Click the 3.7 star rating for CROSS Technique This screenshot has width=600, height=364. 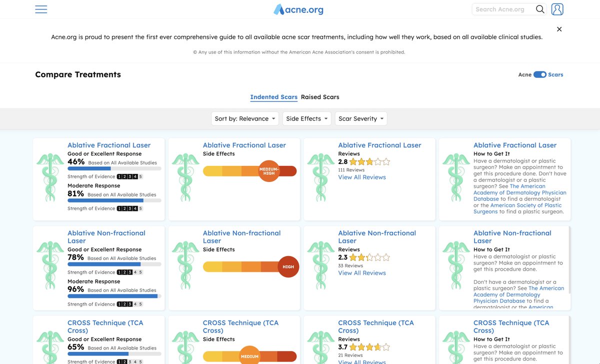click(x=369, y=347)
